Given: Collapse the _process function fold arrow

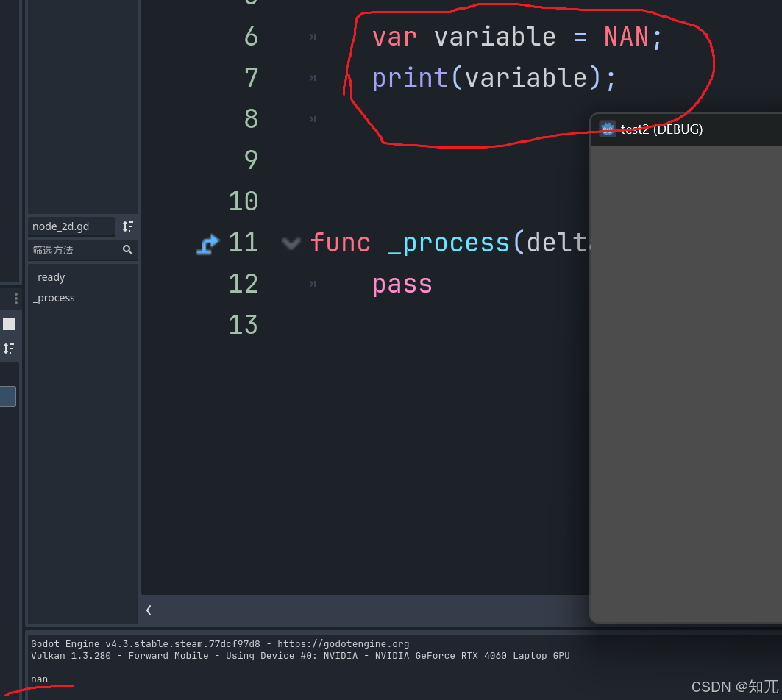Looking at the screenshot, I should [290, 242].
